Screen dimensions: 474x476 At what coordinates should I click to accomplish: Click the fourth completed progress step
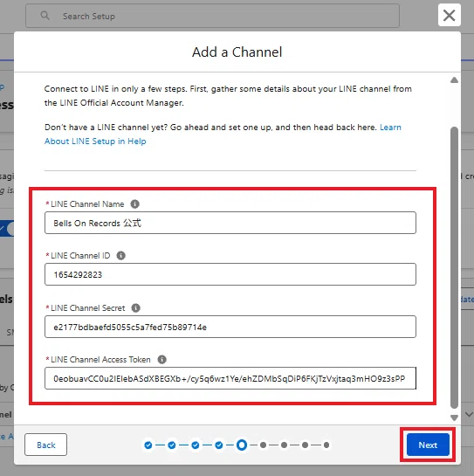tap(219, 445)
